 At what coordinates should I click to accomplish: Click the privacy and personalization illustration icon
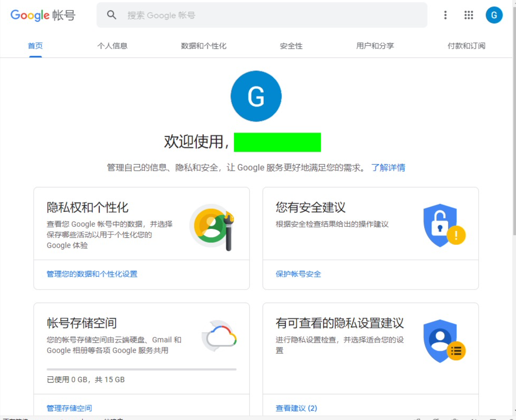coord(212,227)
